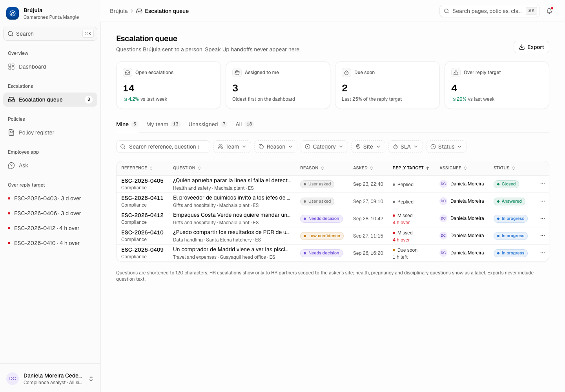Expand the SLA filter dropdown
Viewport: 565px width, 392px height.
[406, 147]
